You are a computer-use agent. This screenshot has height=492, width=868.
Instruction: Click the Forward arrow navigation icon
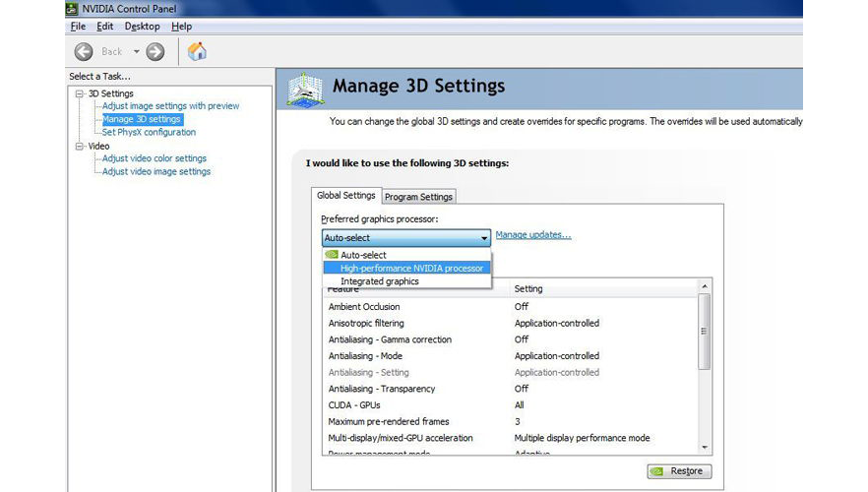(155, 52)
